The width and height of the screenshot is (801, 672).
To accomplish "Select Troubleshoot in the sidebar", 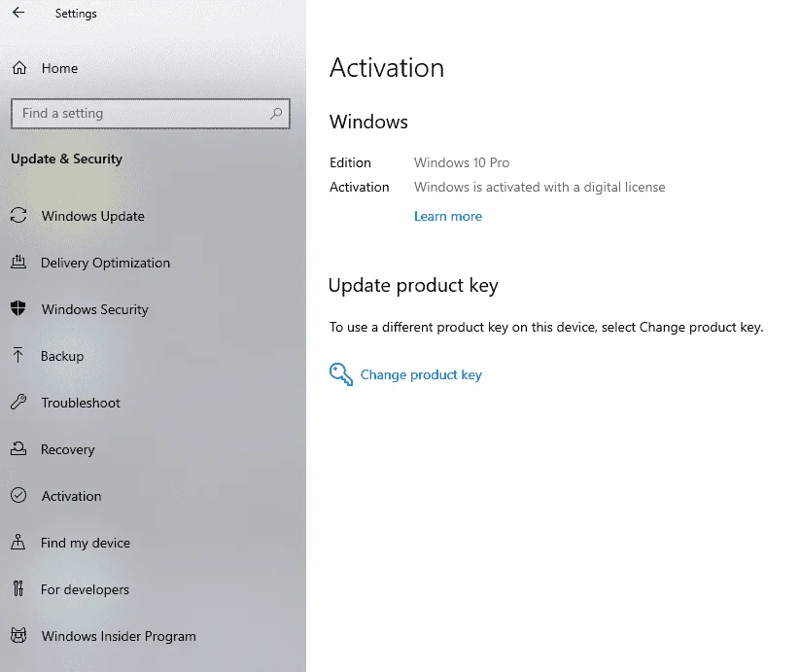I will tap(81, 403).
